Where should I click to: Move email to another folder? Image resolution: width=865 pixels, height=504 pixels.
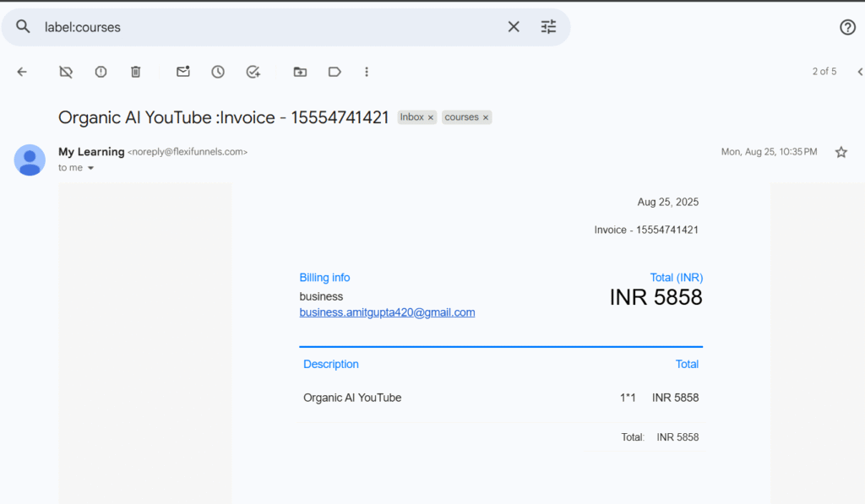(x=300, y=72)
